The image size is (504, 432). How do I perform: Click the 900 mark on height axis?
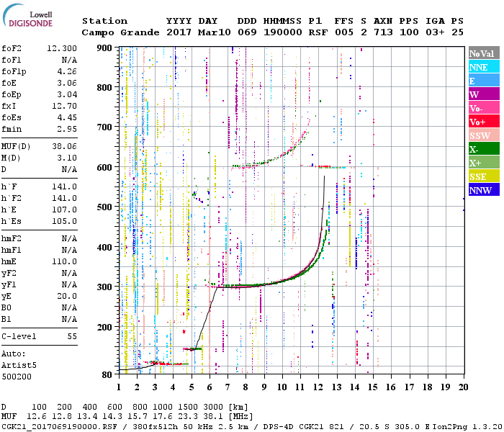tap(106, 48)
